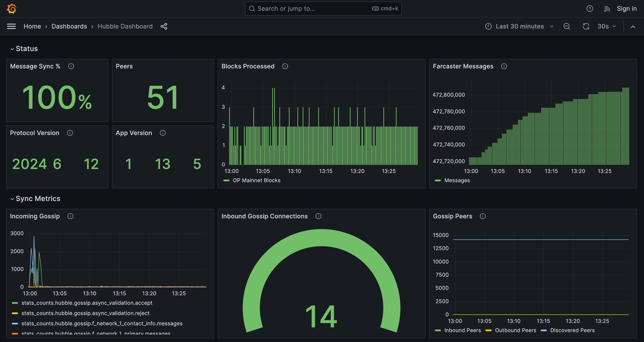This screenshot has height=342, width=644.
Task: Click the 15000 axis label in Gossip Peers
Action: (x=441, y=235)
